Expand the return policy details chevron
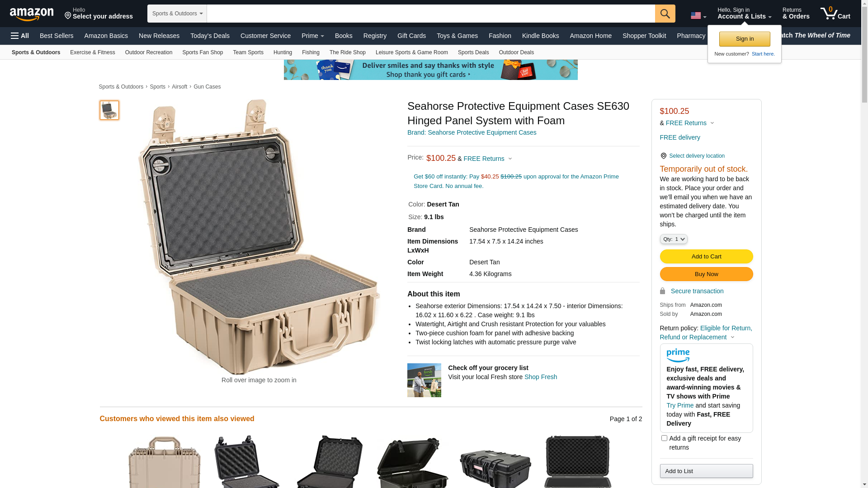 (732, 337)
